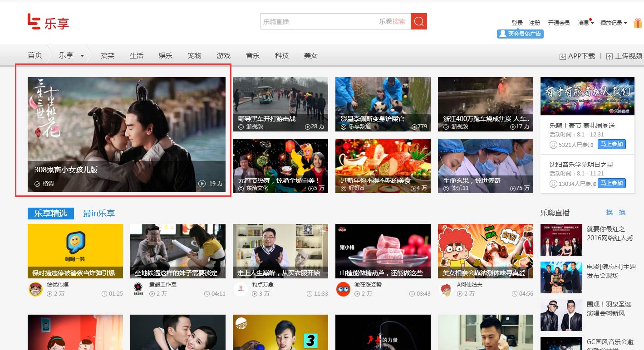The width and height of the screenshot is (644, 350).
Task: Open the 美女 category
Action: pos(311,55)
